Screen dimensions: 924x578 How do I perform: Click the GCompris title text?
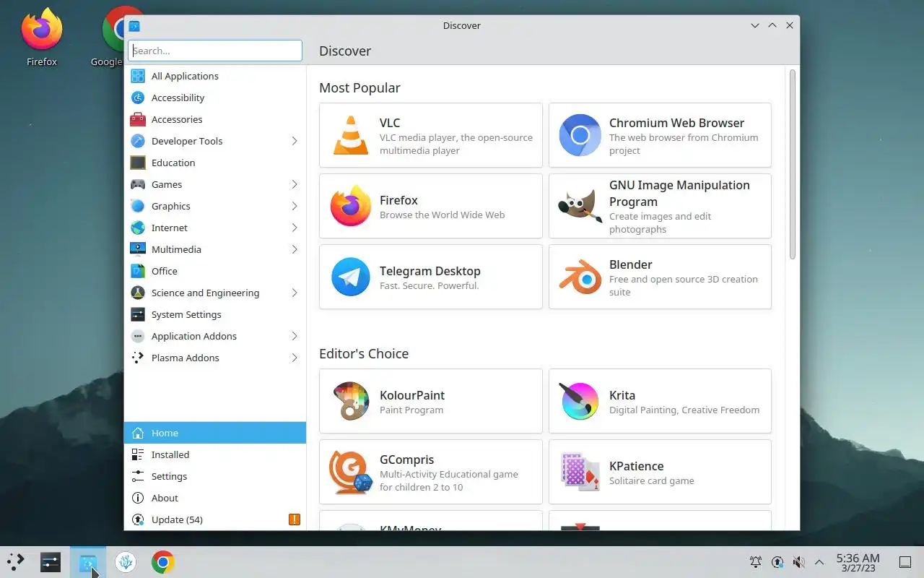pyautogui.click(x=407, y=460)
